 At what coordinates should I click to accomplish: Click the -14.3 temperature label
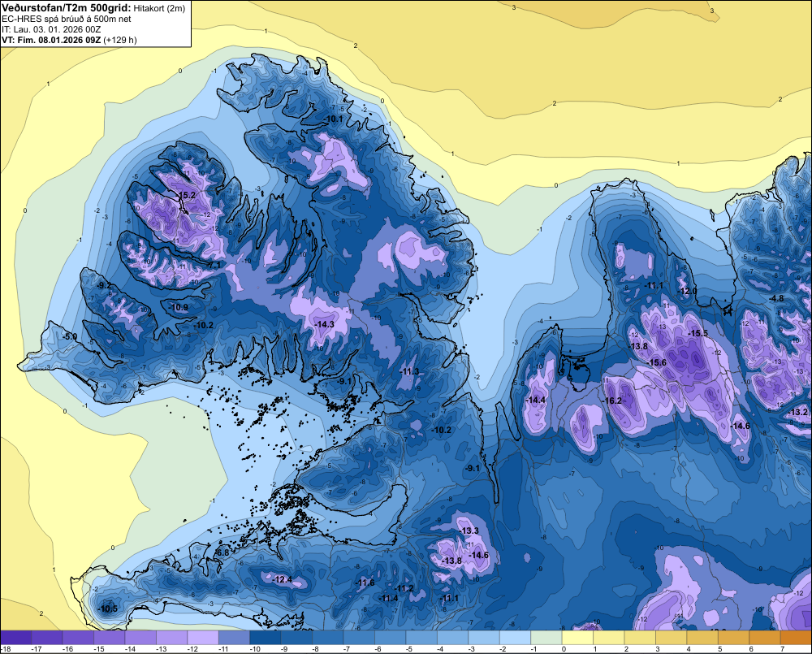point(324,324)
